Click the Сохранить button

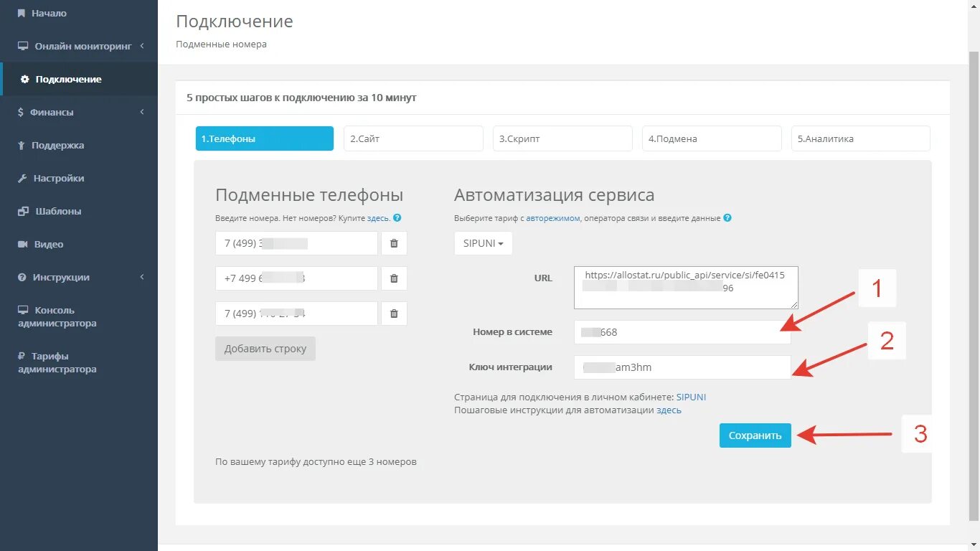pos(755,435)
